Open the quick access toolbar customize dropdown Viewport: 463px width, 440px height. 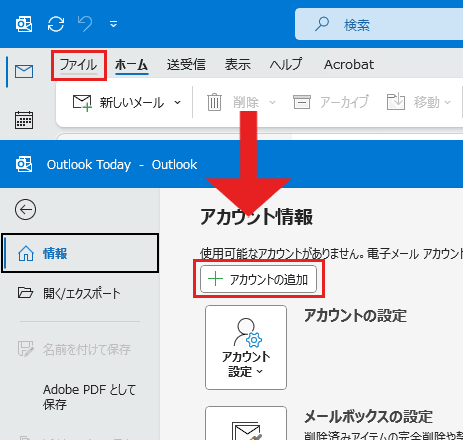113,24
